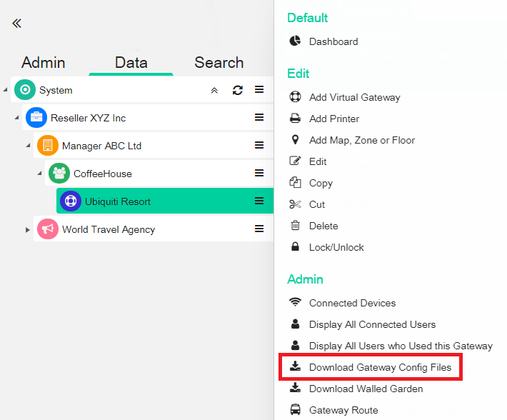Click the refresh icon in System row
The height and width of the screenshot is (420, 507).
click(238, 90)
